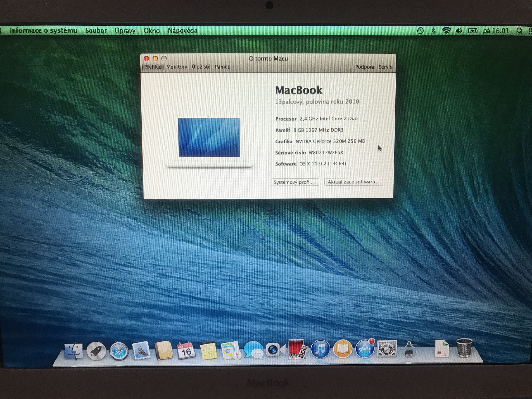532x399 pixels.
Task: Open System Preferences gear icon
Action: point(387,348)
